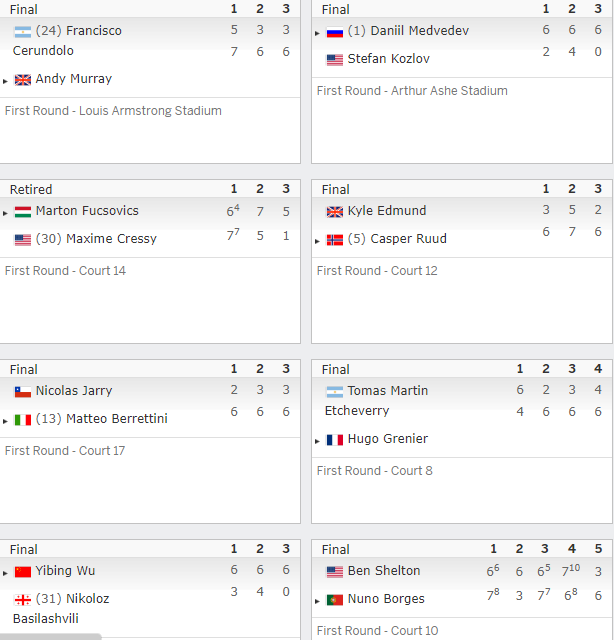Open Ben Shelton player link
The image size is (614, 640).
(384, 571)
